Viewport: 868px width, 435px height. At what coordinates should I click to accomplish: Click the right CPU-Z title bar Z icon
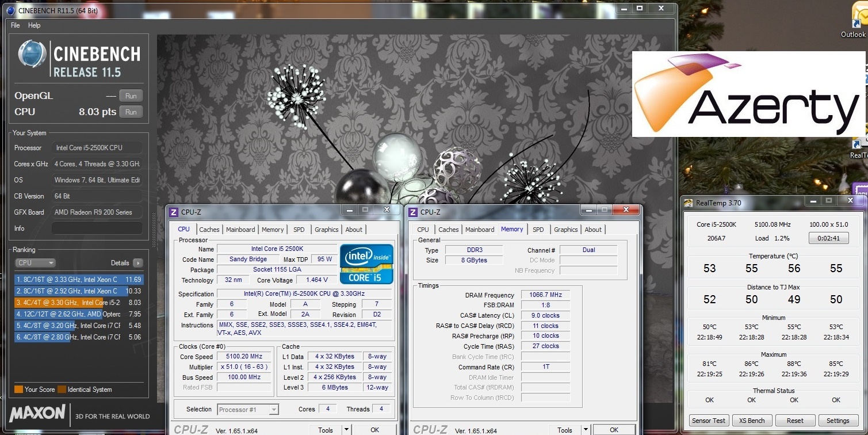click(x=413, y=212)
